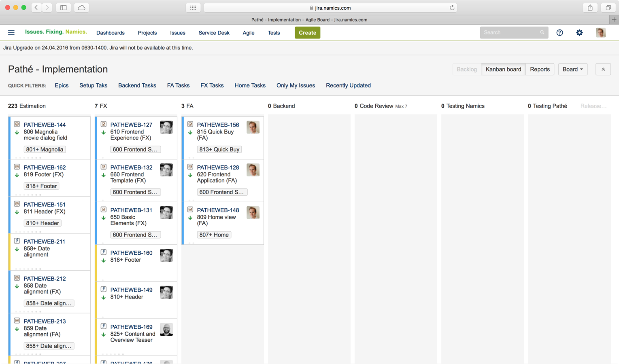Click the help question mark icon
Screen dimensions: 619x364
point(559,33)
